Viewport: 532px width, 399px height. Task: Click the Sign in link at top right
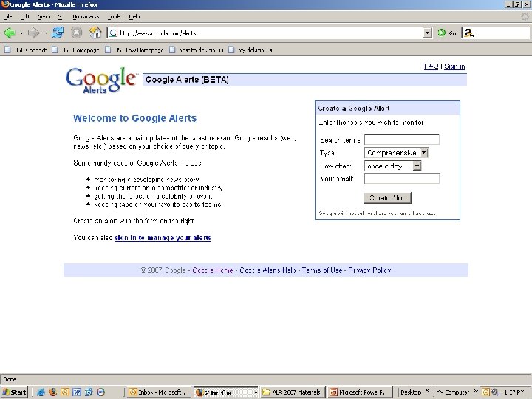tap(454, 66)
